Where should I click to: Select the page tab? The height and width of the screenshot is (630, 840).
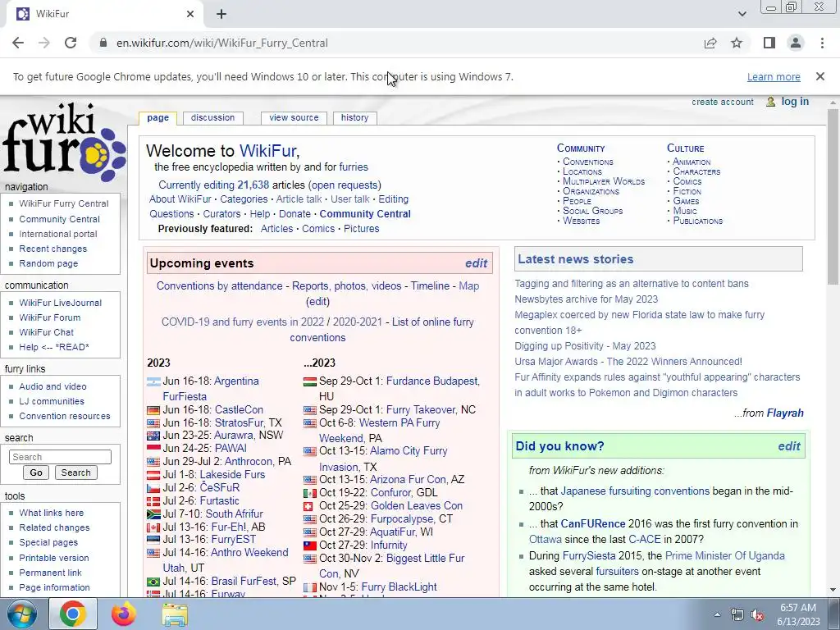pos(158,118)
